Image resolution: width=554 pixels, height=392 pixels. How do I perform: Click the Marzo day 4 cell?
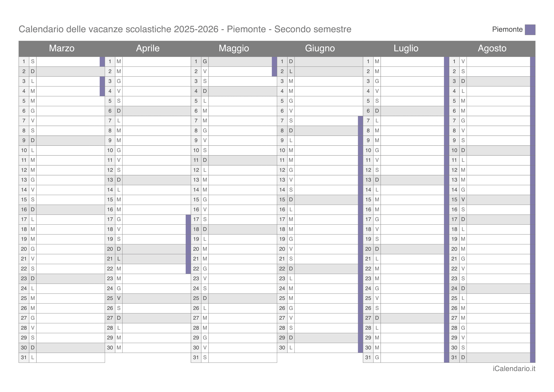coord(62,91)
